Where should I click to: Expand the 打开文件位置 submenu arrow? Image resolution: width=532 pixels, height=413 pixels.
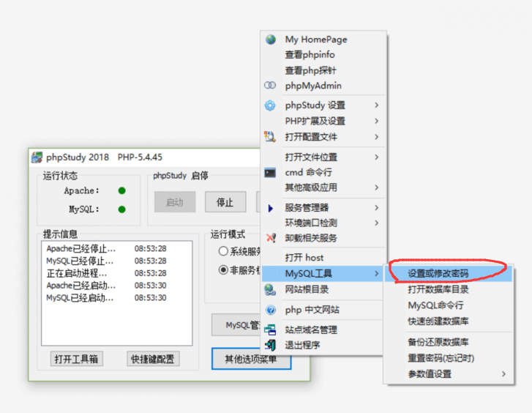click(x=376, y=157)
